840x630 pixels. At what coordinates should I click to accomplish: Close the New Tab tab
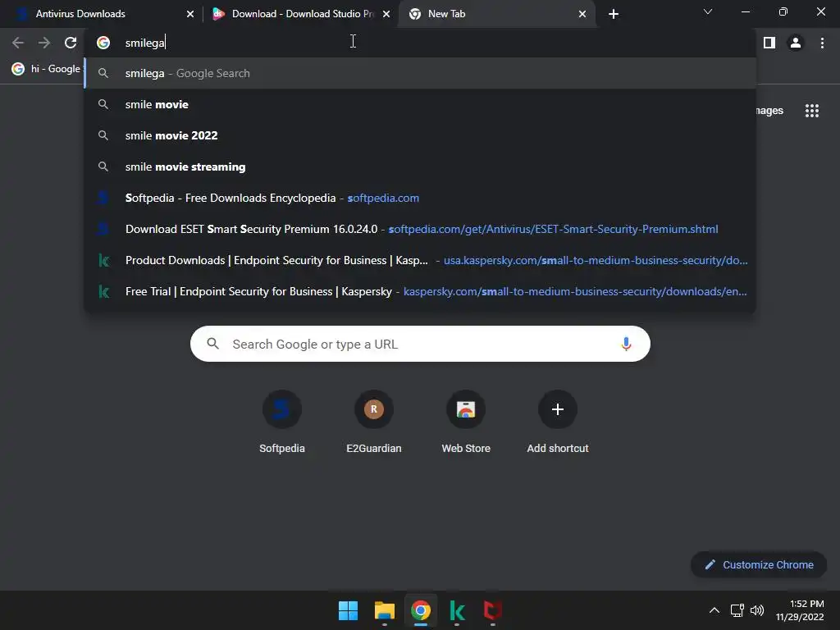point(582,14)
